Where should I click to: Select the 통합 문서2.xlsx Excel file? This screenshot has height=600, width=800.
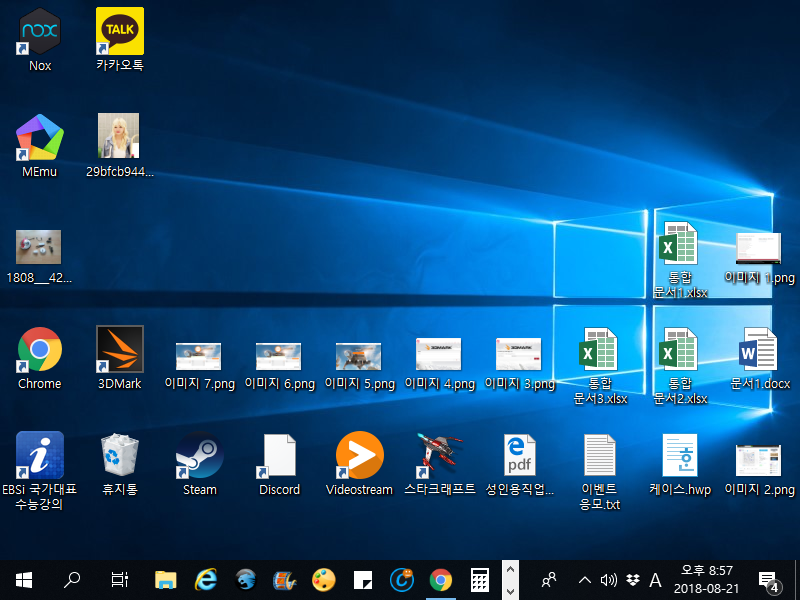pos(680,365)
